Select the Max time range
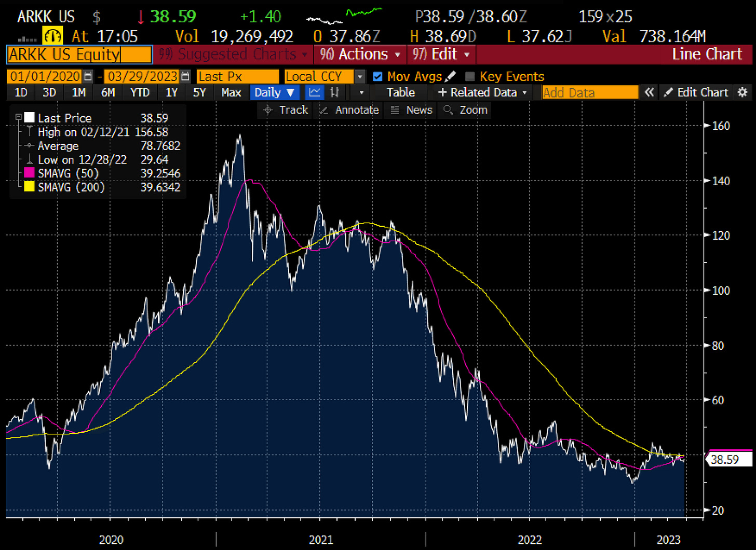Viewport: 756px width, 550px height. pos(231,92)
